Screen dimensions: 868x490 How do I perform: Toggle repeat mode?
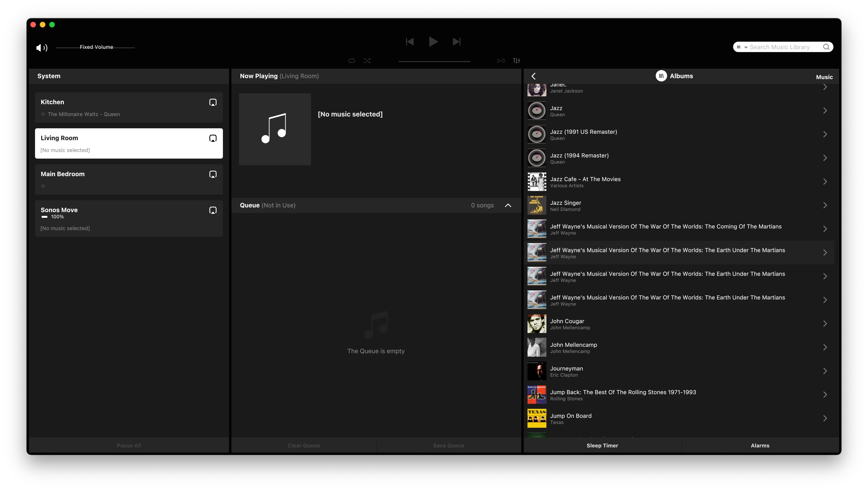(351, 61)
